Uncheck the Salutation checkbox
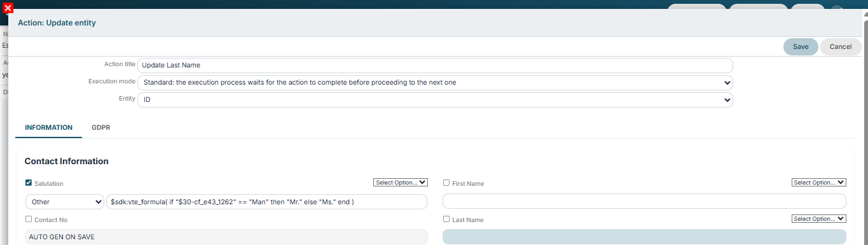The height and width of the screenshot is (245, 868). [x=29, y=183]
